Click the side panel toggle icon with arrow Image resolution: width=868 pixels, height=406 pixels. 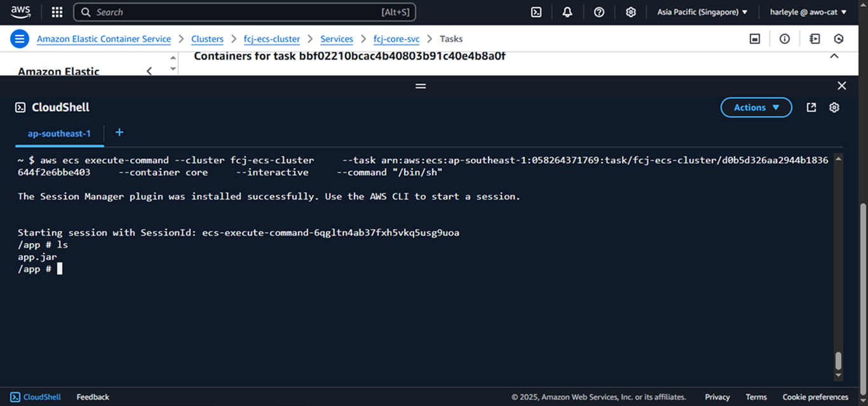click(x=815, y=39)
